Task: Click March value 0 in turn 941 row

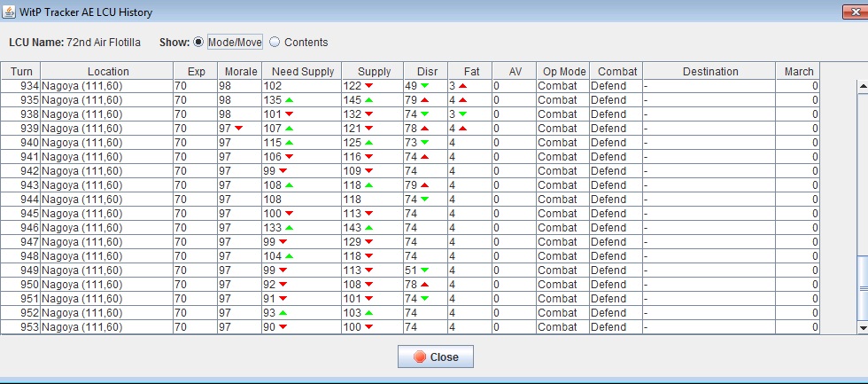Action: point(798,157)
